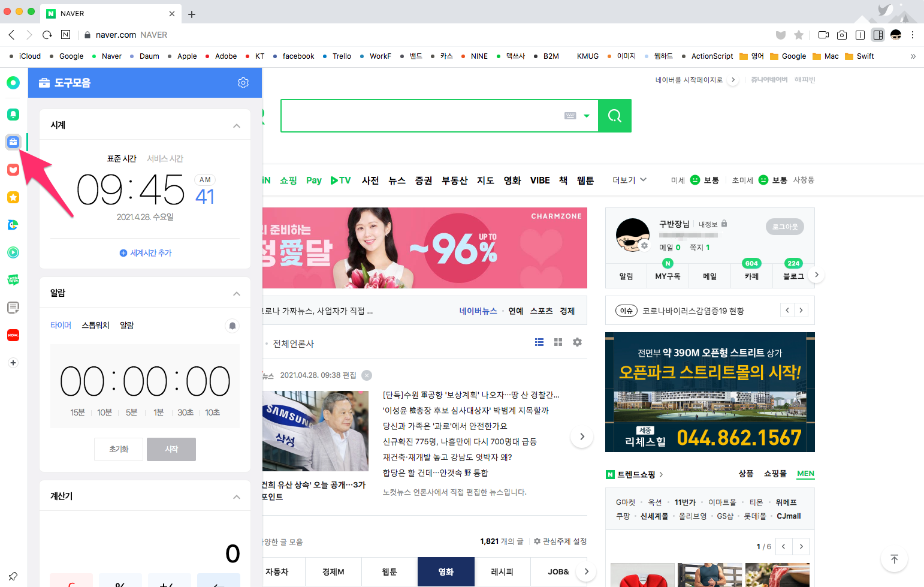Open the Papago parrot sidebar icon
This screenshot has width=924, height=587.
point(13,225)
